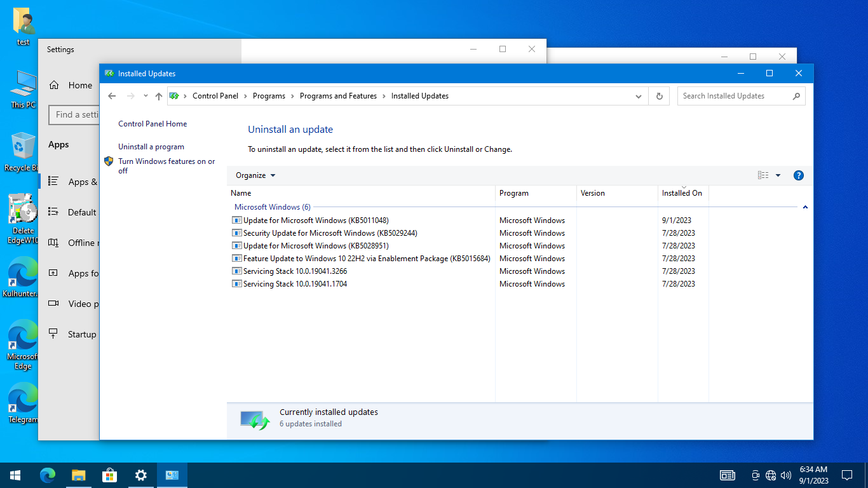The image size is (868, 488).
Task: Sort by the Installed On column header
Action: (x=683, y=193)
